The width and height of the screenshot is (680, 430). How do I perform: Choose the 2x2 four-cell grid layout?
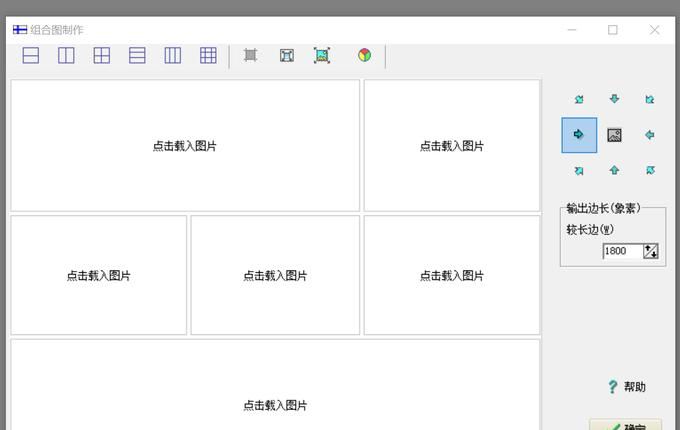(102, 55)
